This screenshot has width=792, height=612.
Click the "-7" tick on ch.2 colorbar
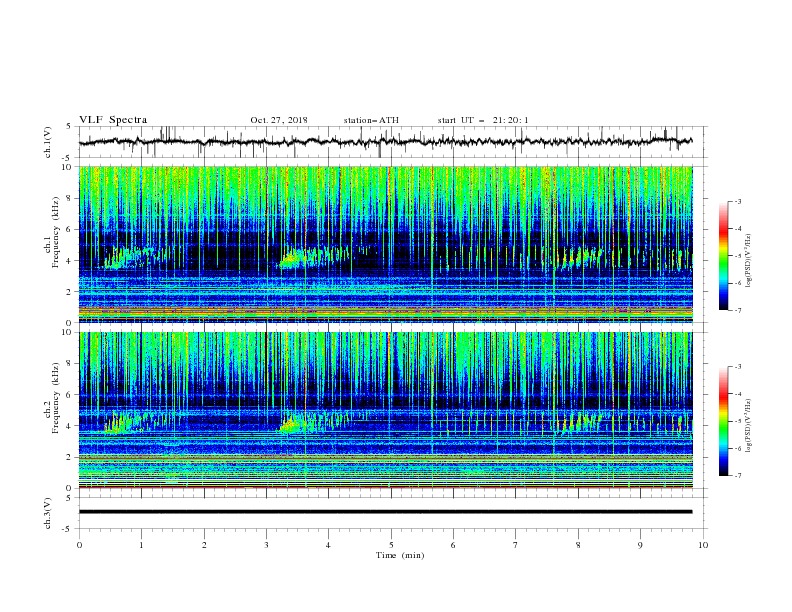(737, 476)
